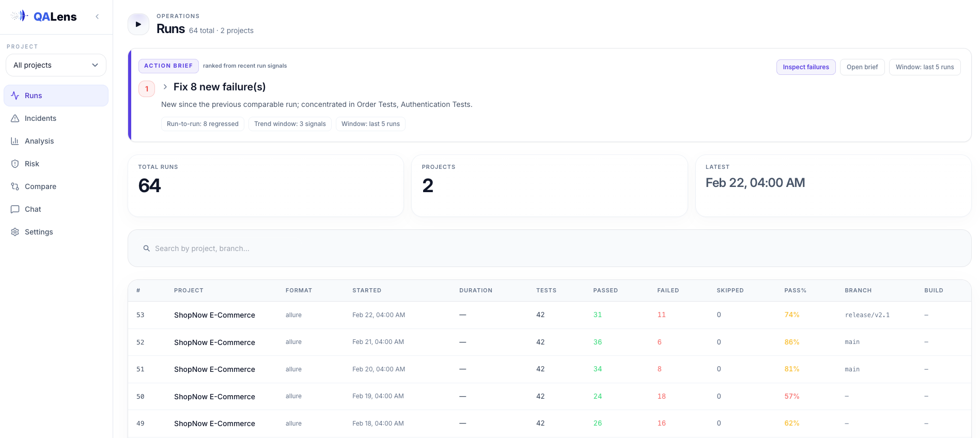Viewport: 980px width, 438px height.
Task: Click the Analysis bar chart icon
Action: [x=15, y=141]
